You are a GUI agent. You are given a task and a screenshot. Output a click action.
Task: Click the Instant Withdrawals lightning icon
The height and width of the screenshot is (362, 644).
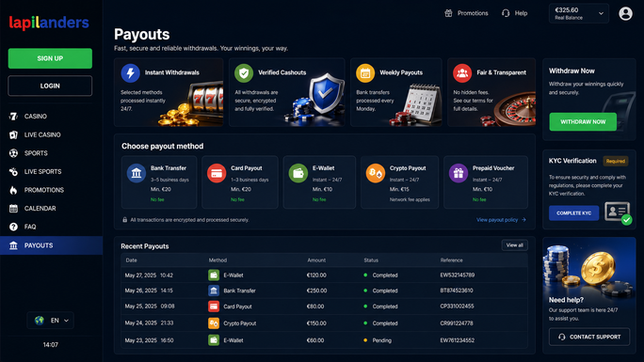click(x=130, y=73)
